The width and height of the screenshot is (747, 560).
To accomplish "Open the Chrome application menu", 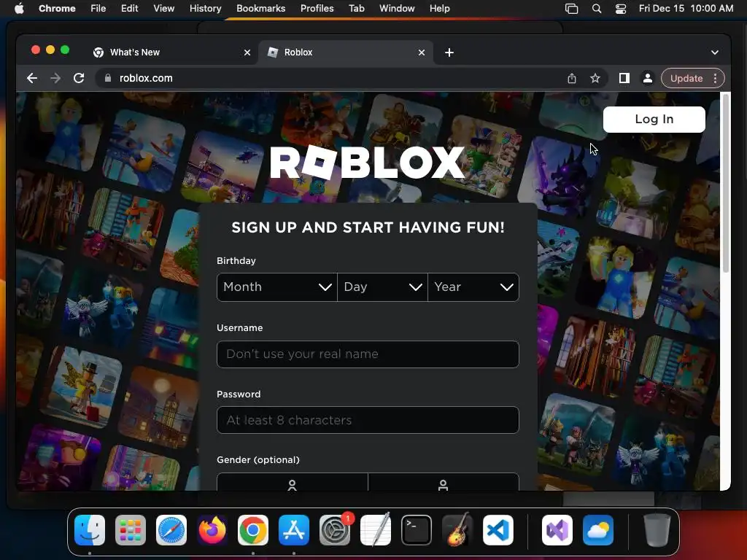I will tap(57, 9).
